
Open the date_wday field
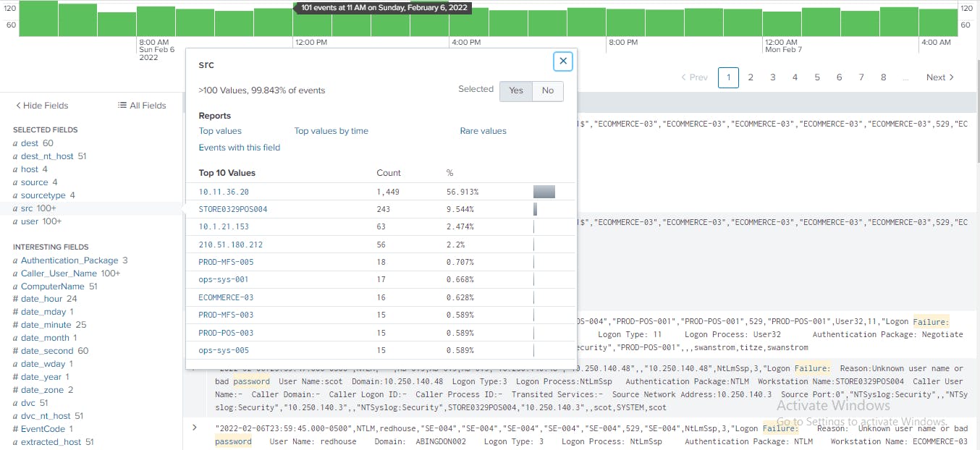[44, 364]
